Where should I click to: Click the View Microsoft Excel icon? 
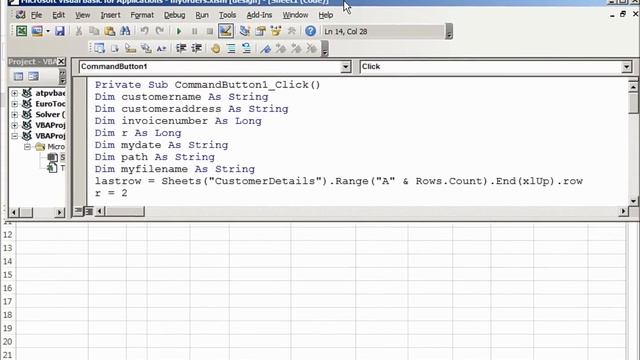(21, 31)
